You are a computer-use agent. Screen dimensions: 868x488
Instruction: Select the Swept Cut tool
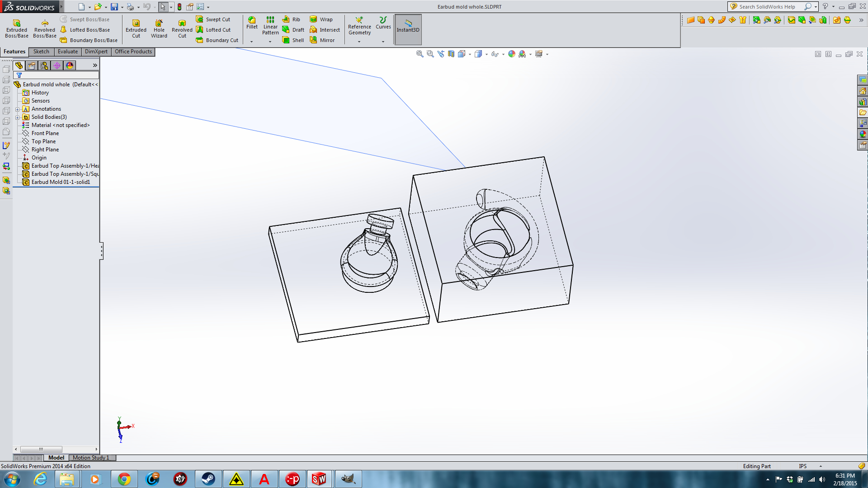coord(213,19)
